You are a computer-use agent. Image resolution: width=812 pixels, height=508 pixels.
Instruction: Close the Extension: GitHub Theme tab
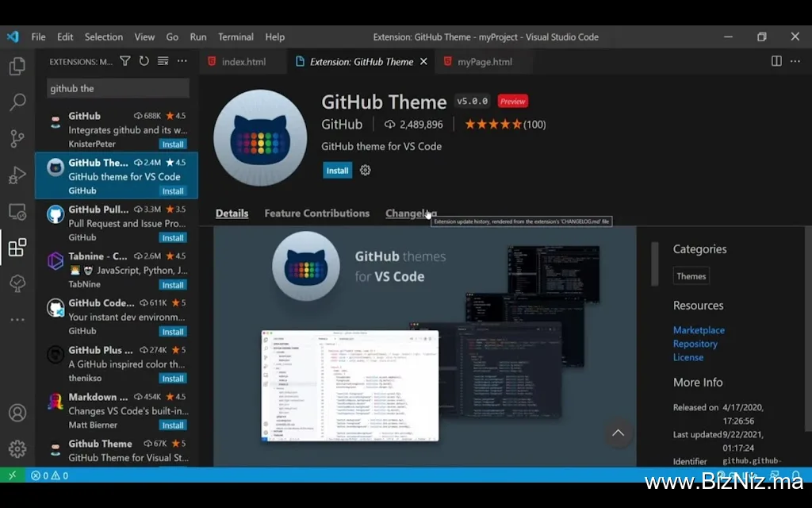(x=423, y=62)
